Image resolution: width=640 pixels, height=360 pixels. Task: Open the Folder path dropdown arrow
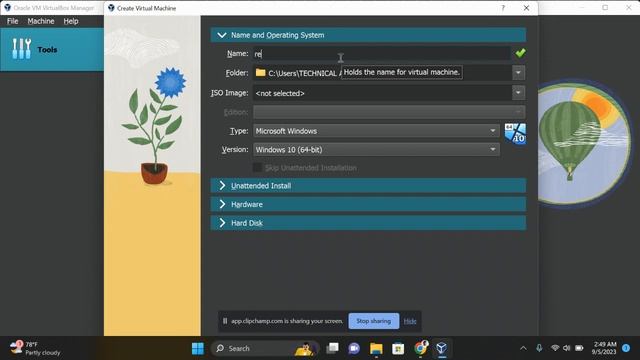tap(518, 73)
